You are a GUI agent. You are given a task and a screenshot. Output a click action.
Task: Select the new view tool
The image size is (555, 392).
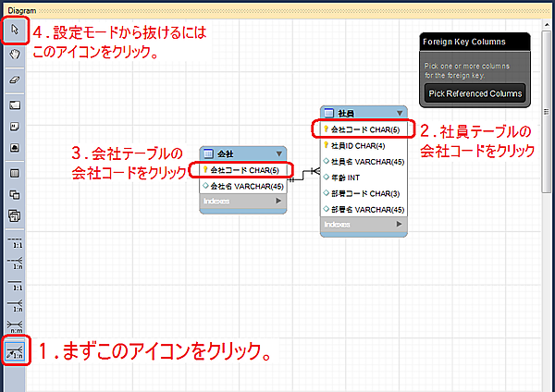pyautogui.click(x=15, y=195)
